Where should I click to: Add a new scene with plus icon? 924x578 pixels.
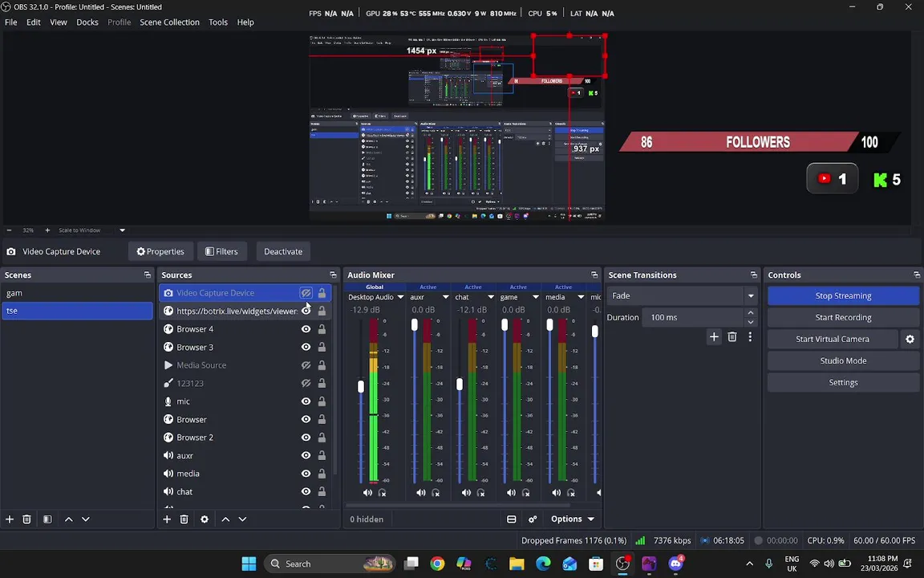10,519
